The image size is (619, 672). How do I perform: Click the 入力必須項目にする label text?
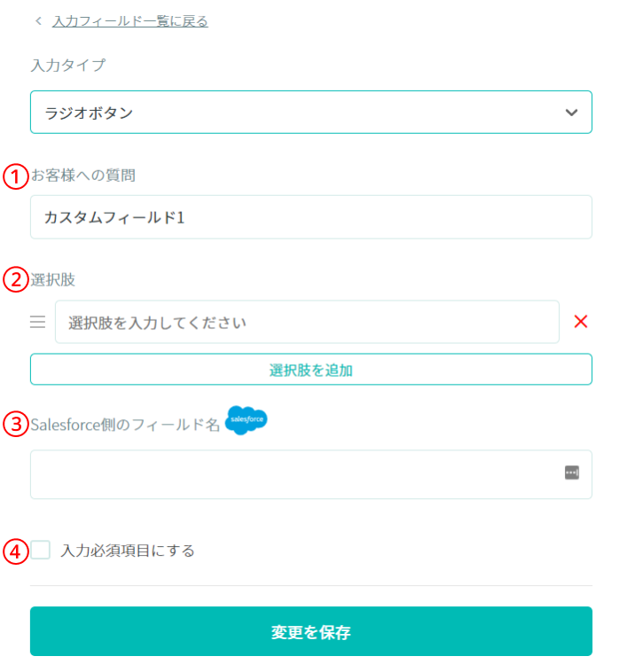click(128, 551)
